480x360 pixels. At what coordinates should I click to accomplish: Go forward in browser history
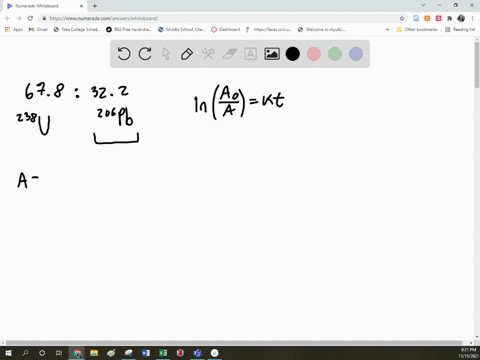coord(19,18)
